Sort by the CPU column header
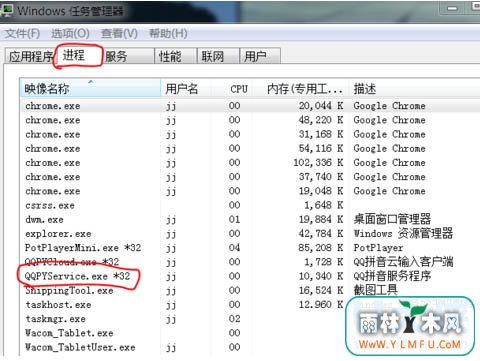 coord(239,89)
